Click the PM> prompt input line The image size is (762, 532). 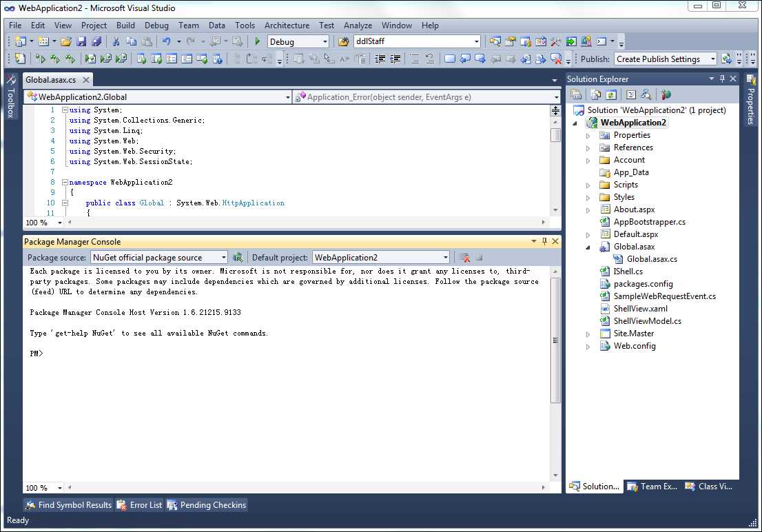pos(287,354)
